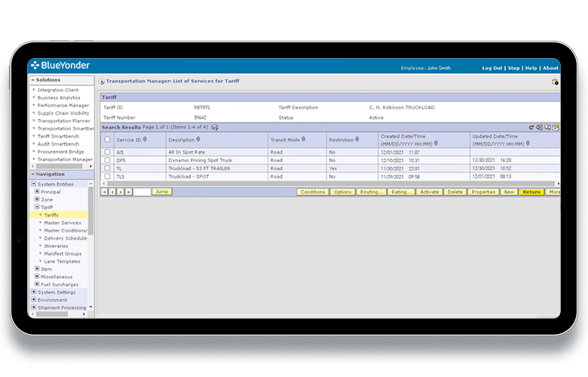This screenshot has width=588, height=377.
Task: Click the back arrow icon beside Transportation Manager title
Action: point(103,81)
